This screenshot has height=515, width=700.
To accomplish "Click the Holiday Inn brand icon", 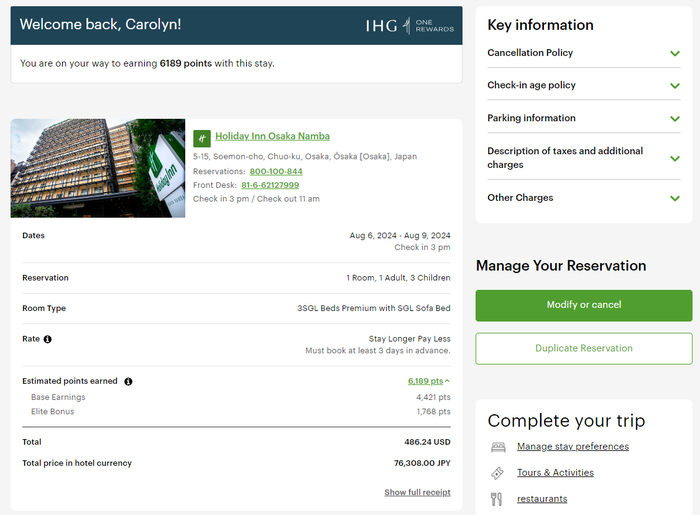I will pyautogui.click(x=202, y=138).
